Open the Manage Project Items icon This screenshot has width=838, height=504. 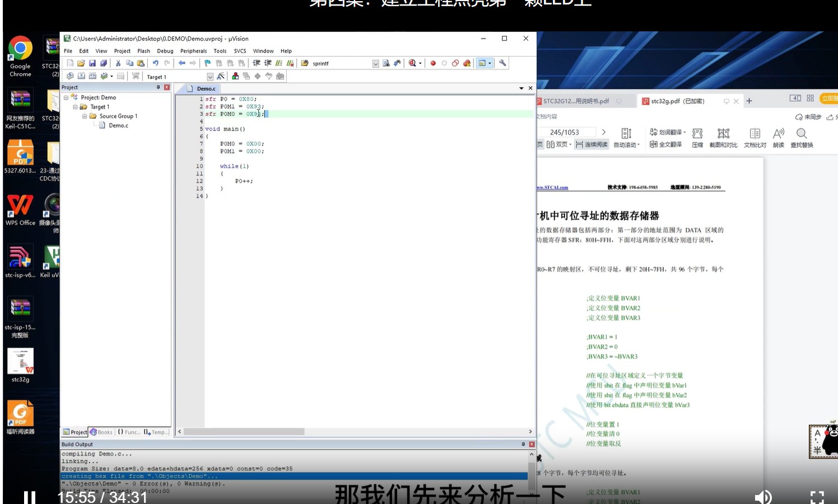pyautogui.click(x=235, y=76)
